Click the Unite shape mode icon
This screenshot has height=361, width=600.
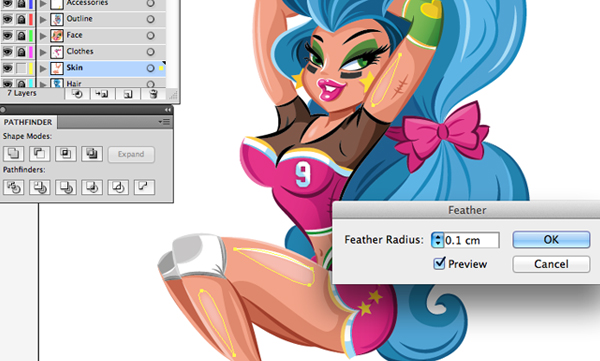[x=13, y=154]
